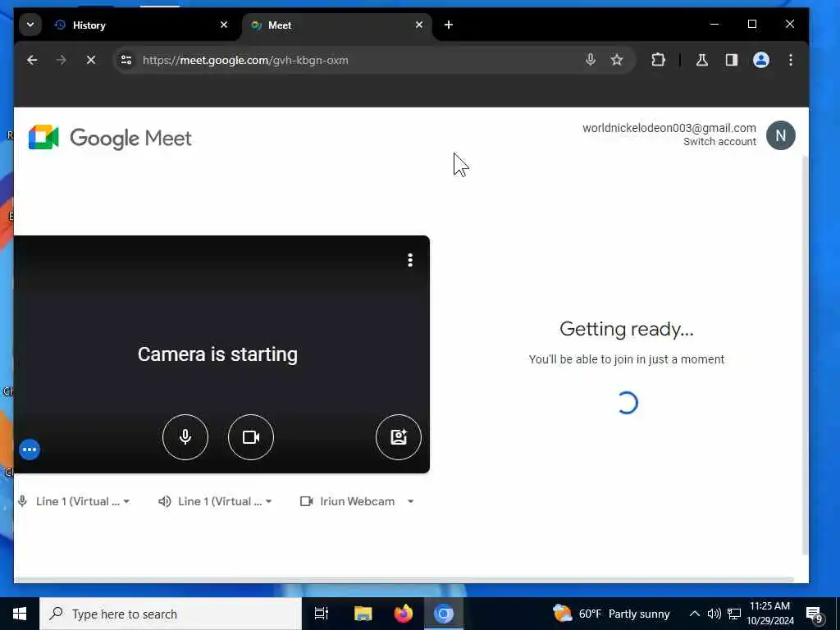Viewport: 840px width, 630px height.
Task: Close the Meet tab
Action: point(419,25)
